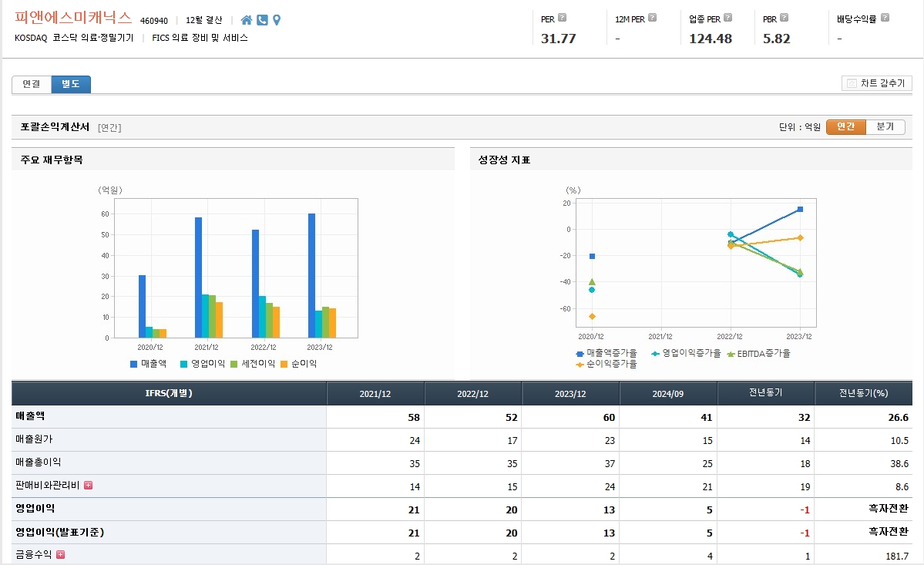The image size is (924, 565).
Task: Open the 업종 PER help icon
Action: (727, 18)
